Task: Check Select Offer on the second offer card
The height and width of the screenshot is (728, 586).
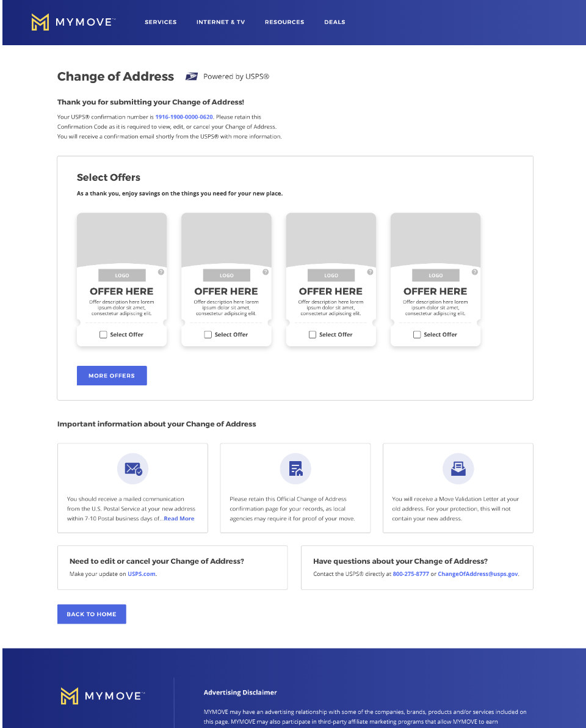Action: click(x=208, y=335)
